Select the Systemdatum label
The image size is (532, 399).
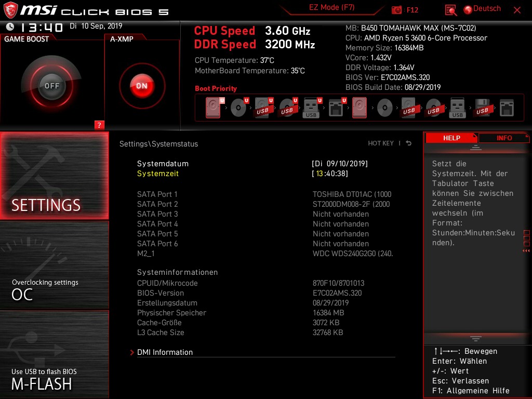tap(163, 164)
